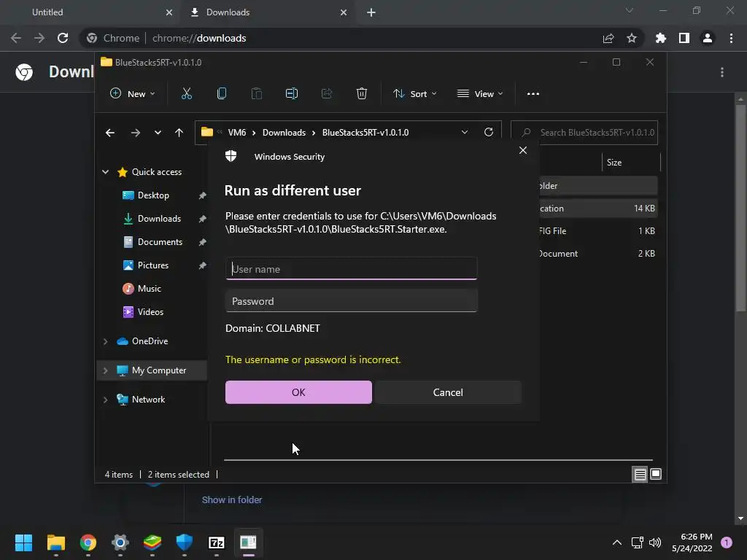Open the See more ellipsis in Explorer toolbar
Image resolution: width=747 pixels, height=560 pixels.
(x=533, y=94)
